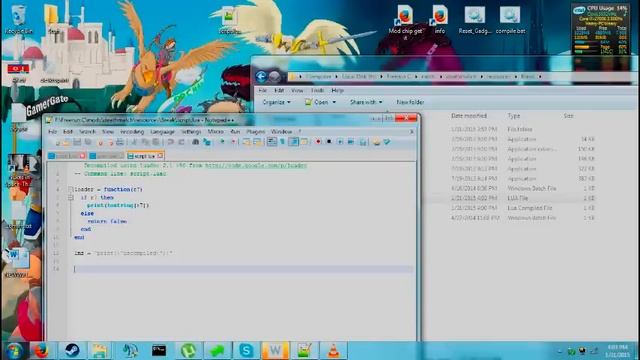
Task: Open the Language menu in Notepad++
Action: [162, 132]
